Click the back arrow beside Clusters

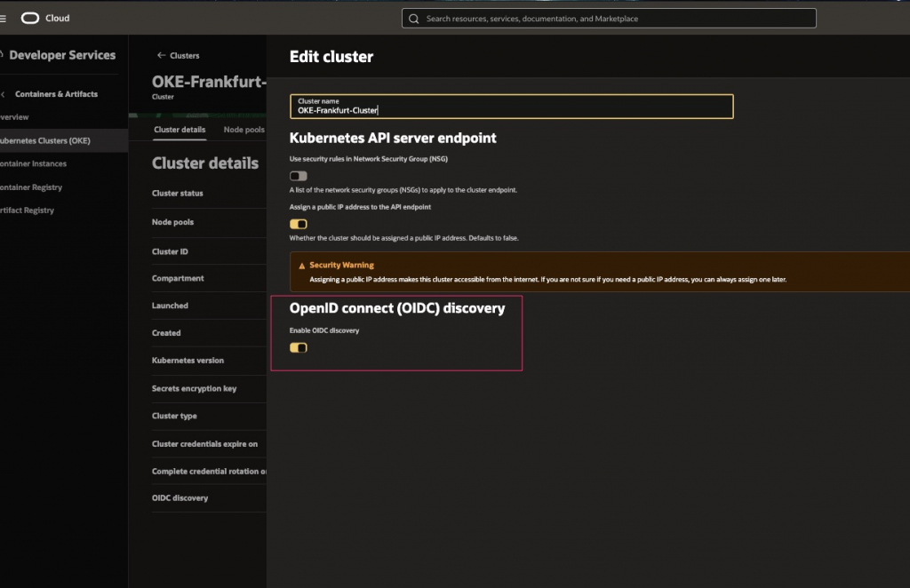tap(162, 55)
